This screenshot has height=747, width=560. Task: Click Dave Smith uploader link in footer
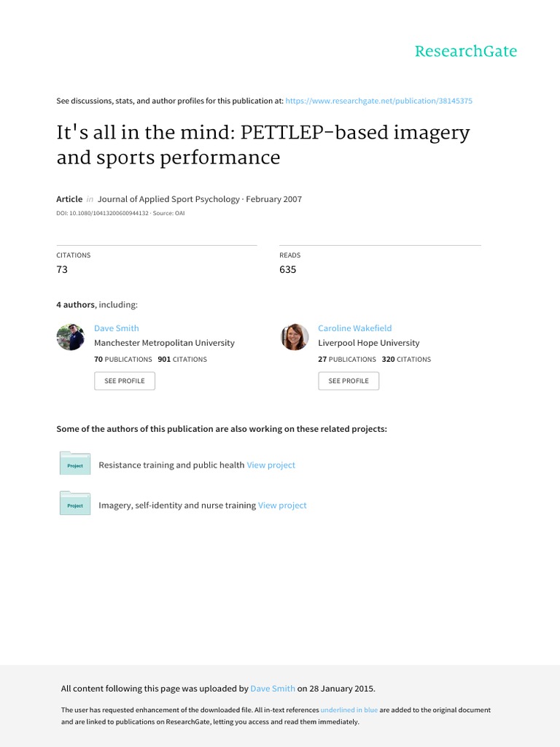point(273,688)
